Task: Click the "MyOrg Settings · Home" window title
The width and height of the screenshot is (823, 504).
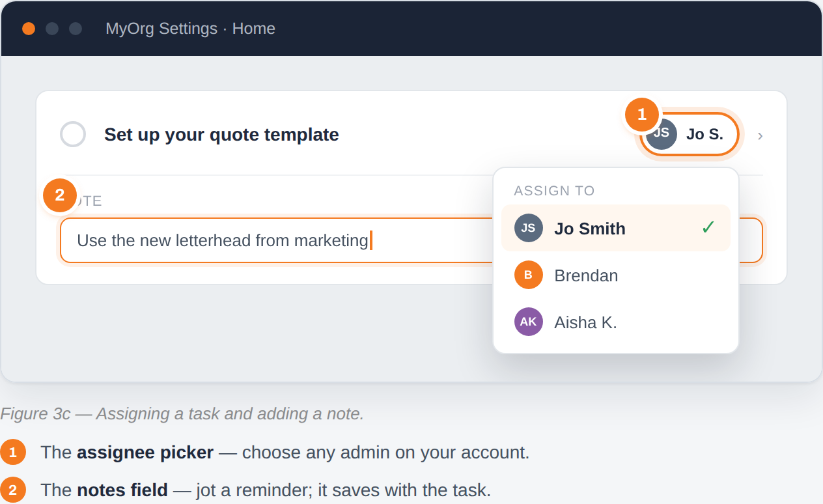Action: 190,29
